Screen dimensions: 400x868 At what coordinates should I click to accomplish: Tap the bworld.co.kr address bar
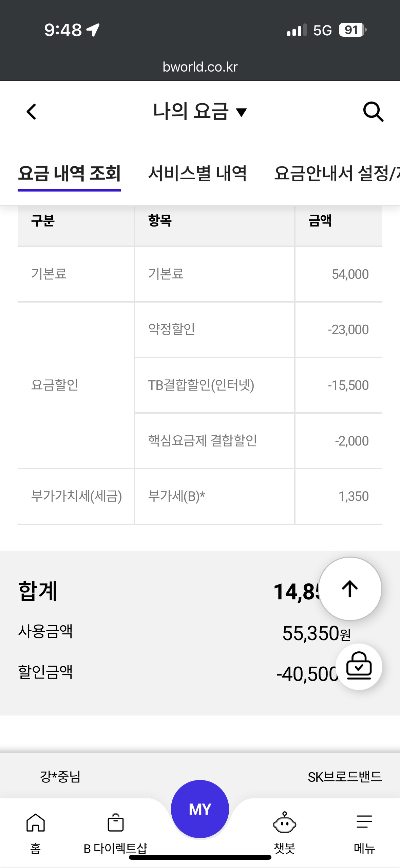point(200,67)
